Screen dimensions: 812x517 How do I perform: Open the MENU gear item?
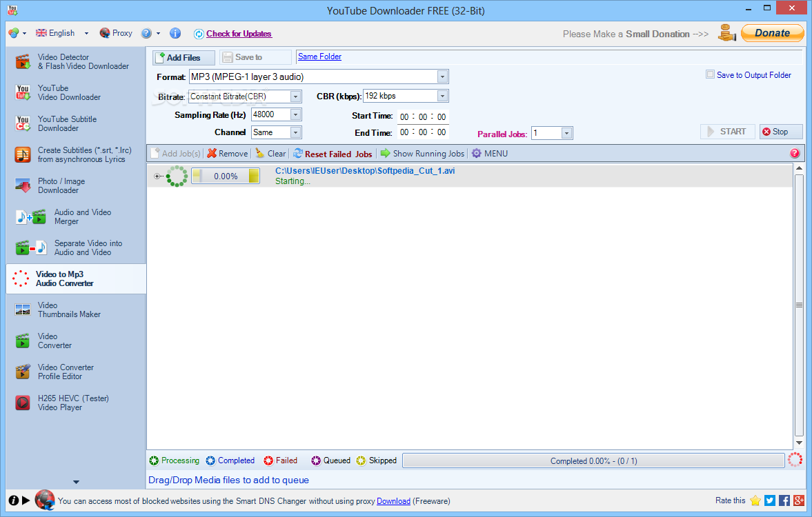(x=489, y=154)
